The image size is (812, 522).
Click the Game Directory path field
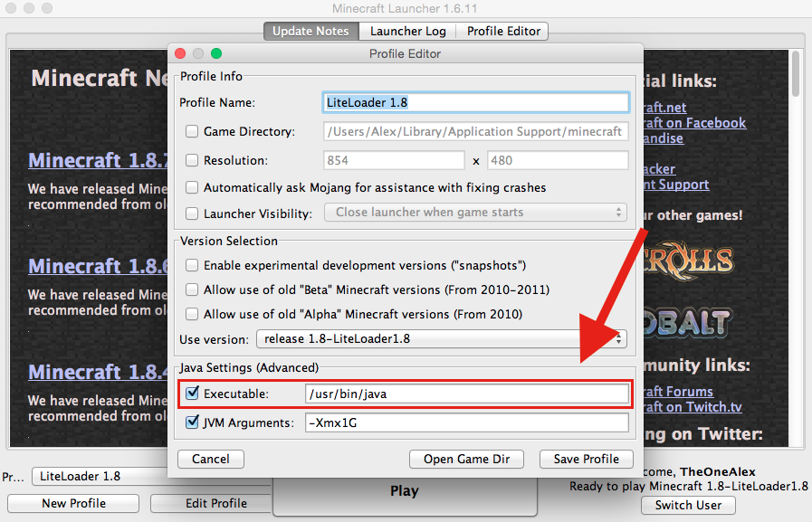475,131
